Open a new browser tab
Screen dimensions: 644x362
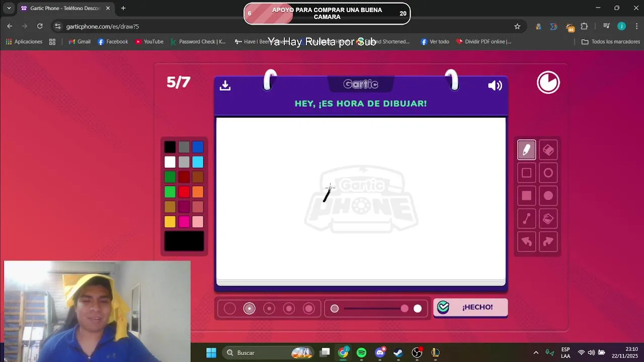pos(123,8)
